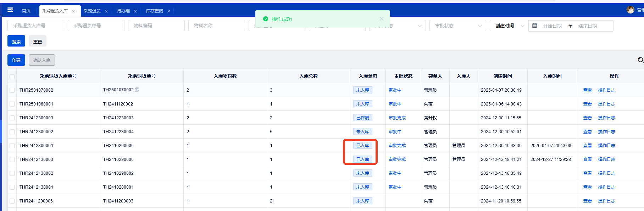
Task: Click 已入库 tag in row THR2412300001
Action: click(x=363, y=146)
